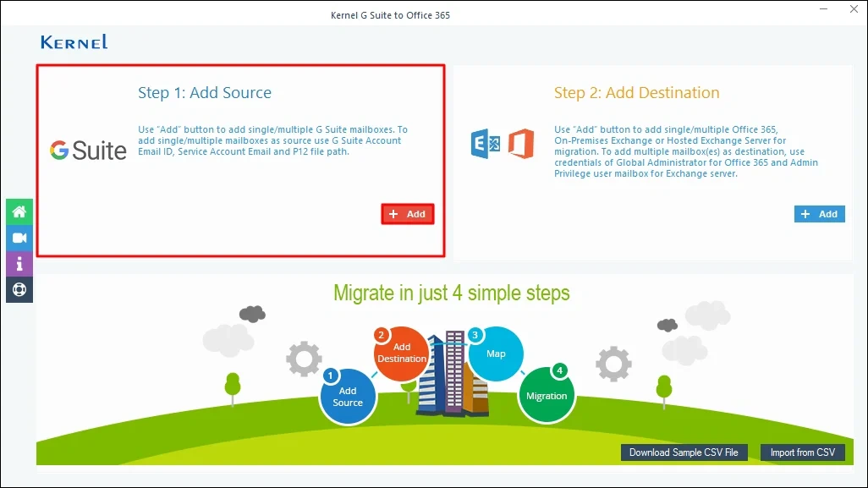Screen dimensions: 868x488
Task: Minimize the Kernel G Suite window
Action: [x=823, y=10]
